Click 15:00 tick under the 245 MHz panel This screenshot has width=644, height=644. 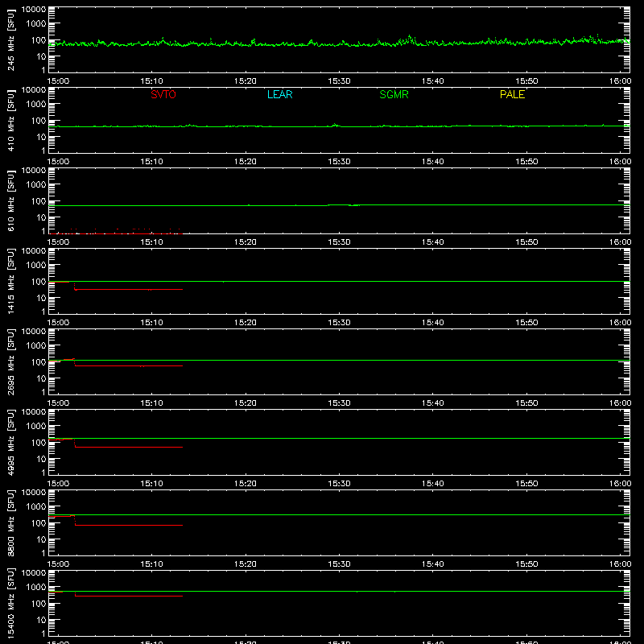[58, 81]
